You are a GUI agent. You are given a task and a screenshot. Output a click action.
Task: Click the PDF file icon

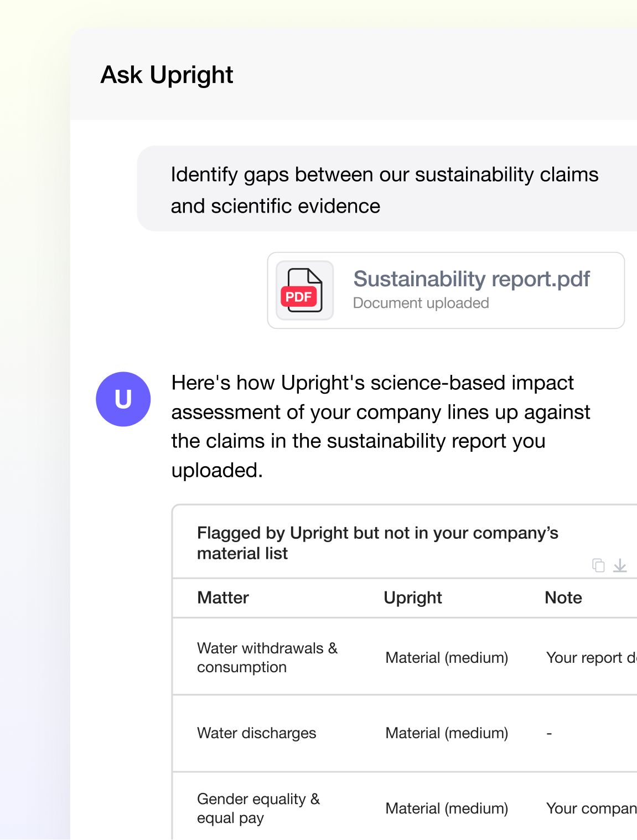(x=305, y=290)
